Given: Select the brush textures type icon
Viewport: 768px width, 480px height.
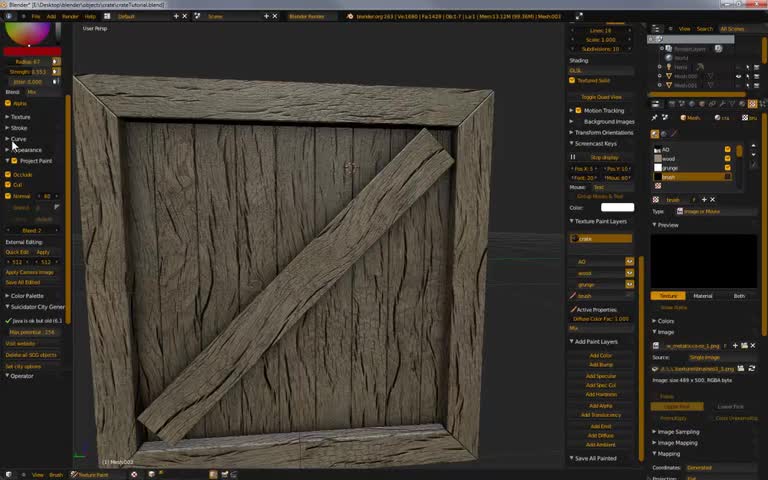Looking at the screenshot, I should coord(674,134).
